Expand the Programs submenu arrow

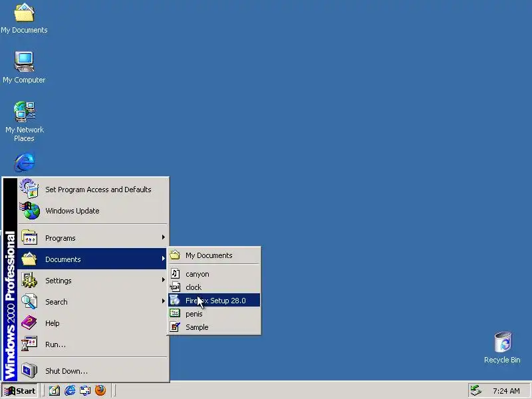pyautogui.click(x=163, y=237)
